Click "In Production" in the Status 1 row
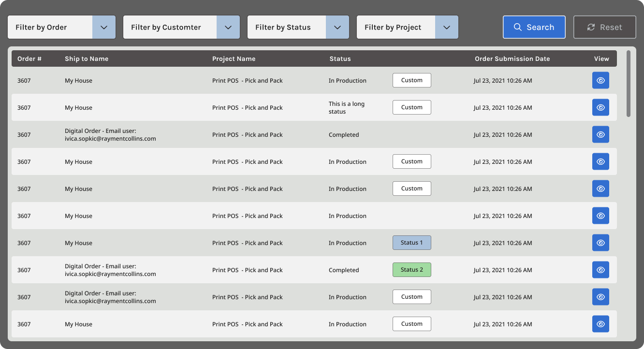 pos(348,243)
